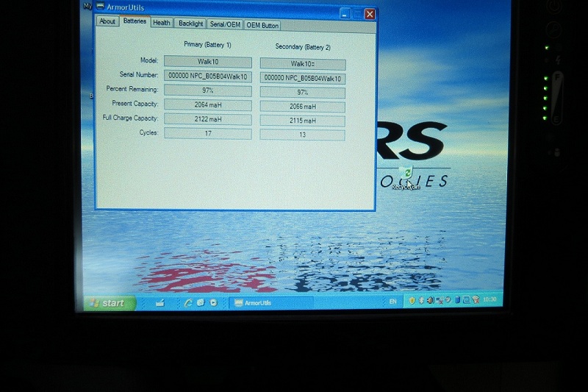Click the secondary battery Model field

[x=303, y=64]
